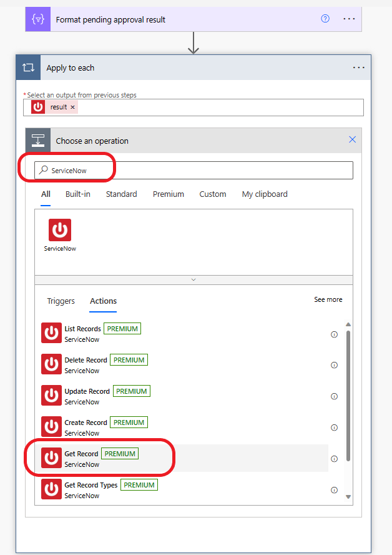Remove the result token with the x
Screen dimensions: 392x555
point(72,107)
